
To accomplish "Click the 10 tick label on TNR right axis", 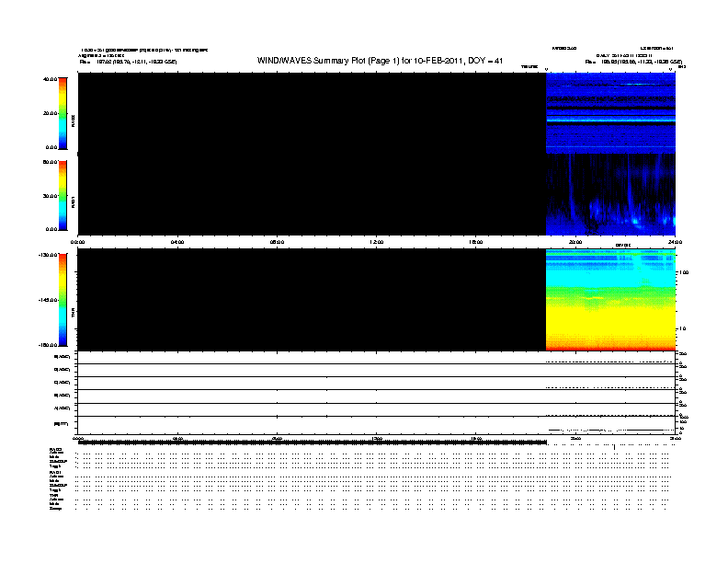I will pos(682,329).
